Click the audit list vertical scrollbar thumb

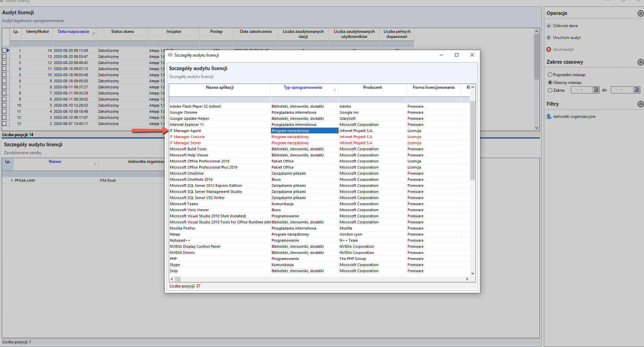(537, 57)
